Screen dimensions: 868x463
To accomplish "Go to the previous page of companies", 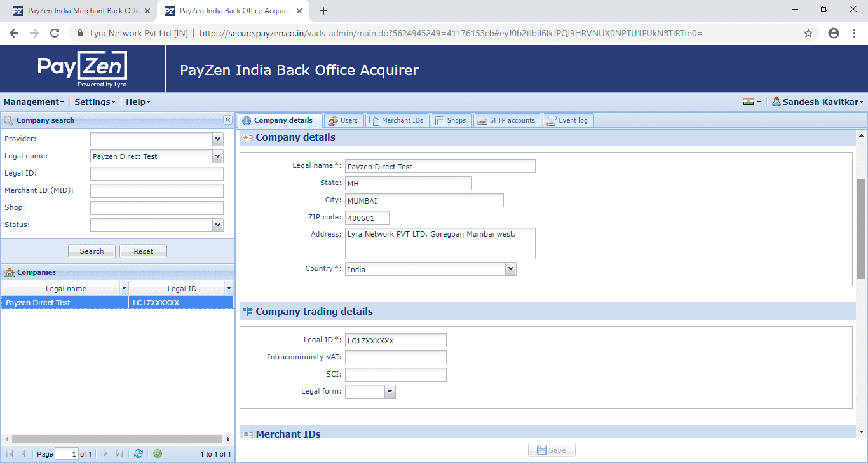I will 24,453.
